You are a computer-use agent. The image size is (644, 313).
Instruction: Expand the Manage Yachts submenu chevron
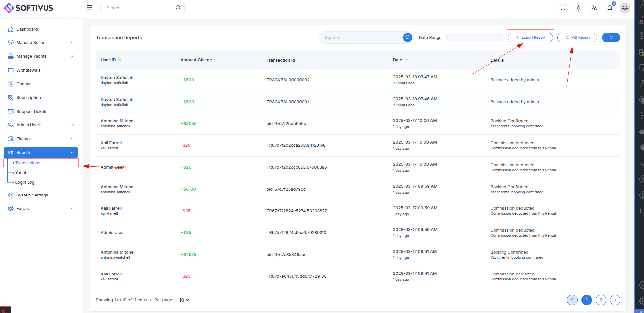(72, 56)
